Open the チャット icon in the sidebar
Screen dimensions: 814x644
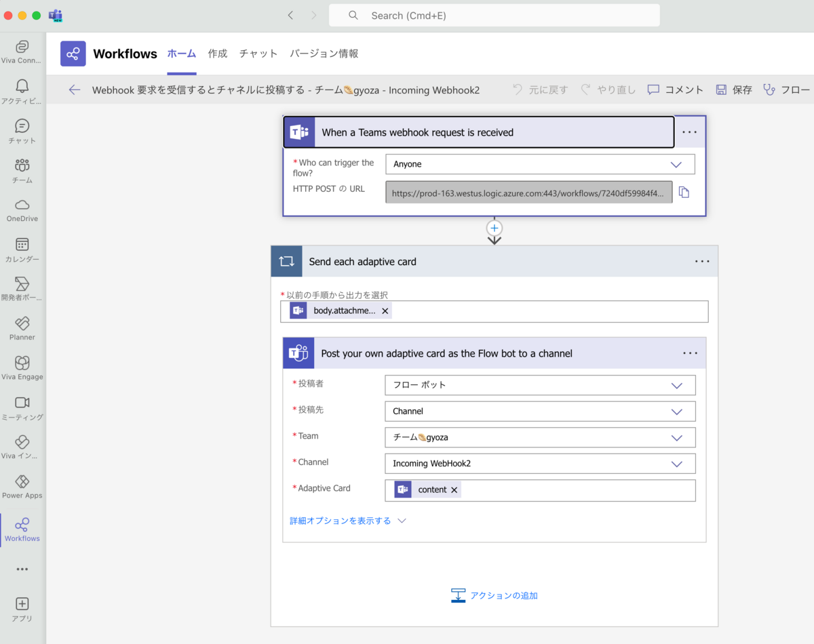[x=22, y=125]
